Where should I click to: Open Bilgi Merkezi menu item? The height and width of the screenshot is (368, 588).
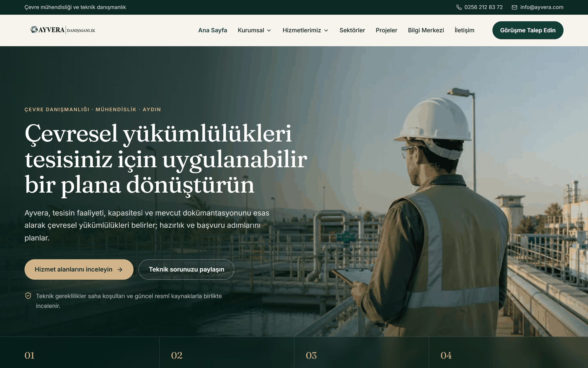(x=426, y=30)
